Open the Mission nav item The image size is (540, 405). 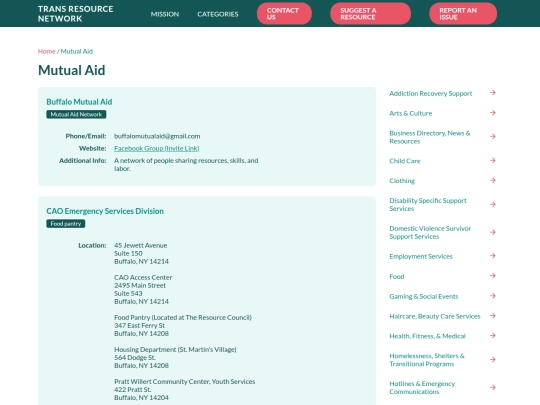click(x=165, y=14)
